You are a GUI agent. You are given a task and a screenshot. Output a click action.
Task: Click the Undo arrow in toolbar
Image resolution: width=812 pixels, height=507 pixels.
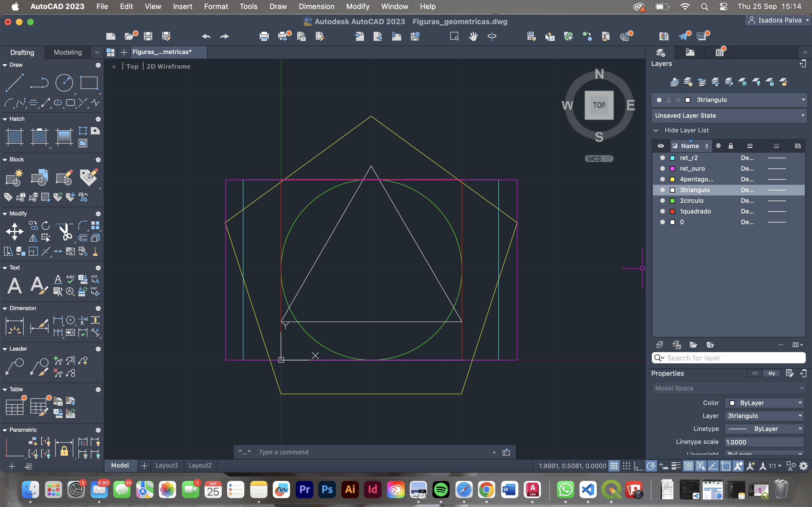(206, 36)
